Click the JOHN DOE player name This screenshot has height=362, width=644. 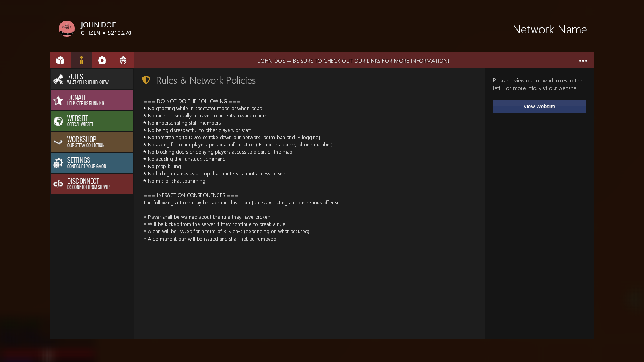pyautogui.click(x=98, y=25)
